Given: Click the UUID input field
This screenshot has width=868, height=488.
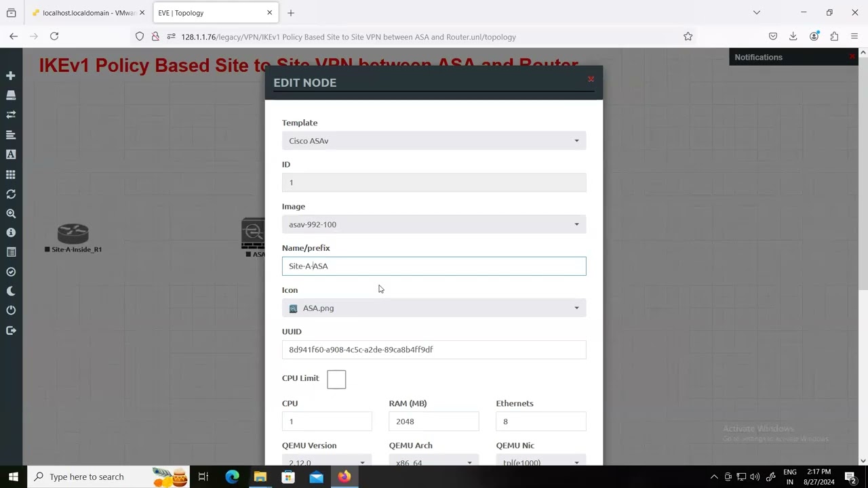Looking at the screenshot, I should pyautogui.click(x=434, y=350).
